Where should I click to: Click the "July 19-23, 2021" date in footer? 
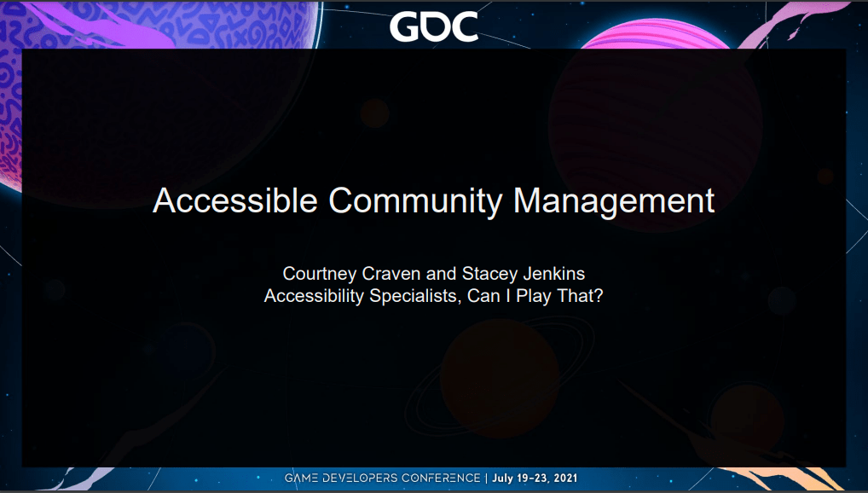(x=534, y=478)
